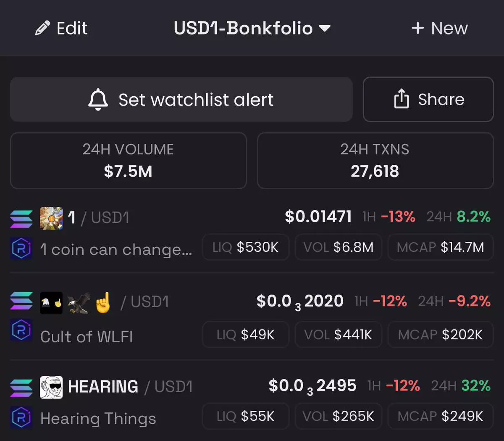The width and height of the screenshot is (504, 441).
Task: Click the pencil Edit icon
Action: (x=42, y=28)
